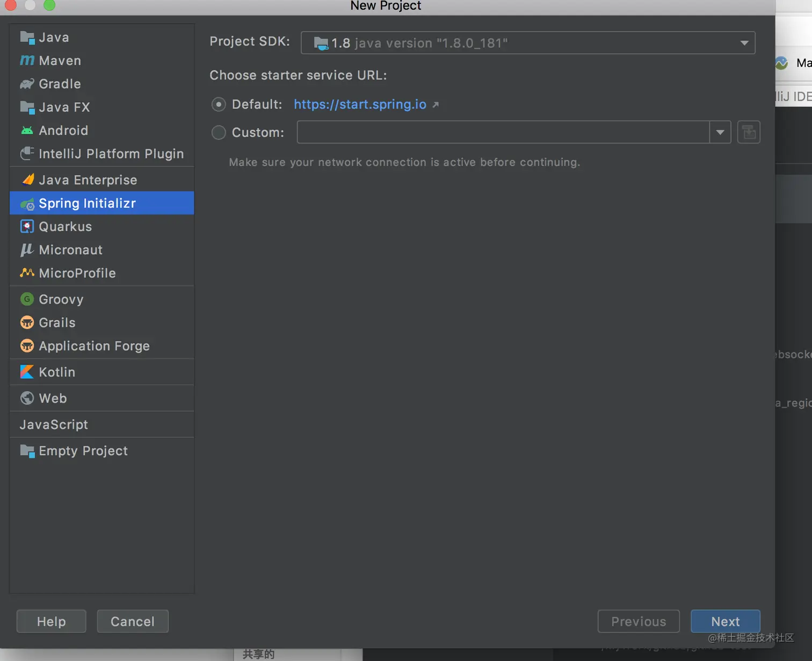Click the Kotlin logo icon
Image resolution: width=812 pixels, height=661 pixels.
27,372
